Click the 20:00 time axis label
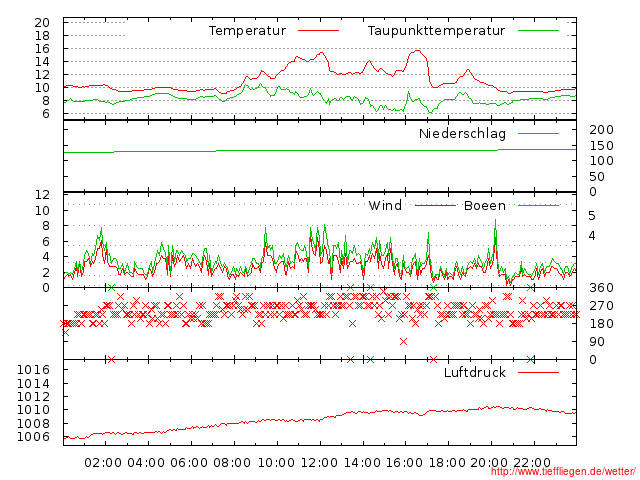Image resolution: width=640 pixels, height=480 pixels. coord(489,463)
